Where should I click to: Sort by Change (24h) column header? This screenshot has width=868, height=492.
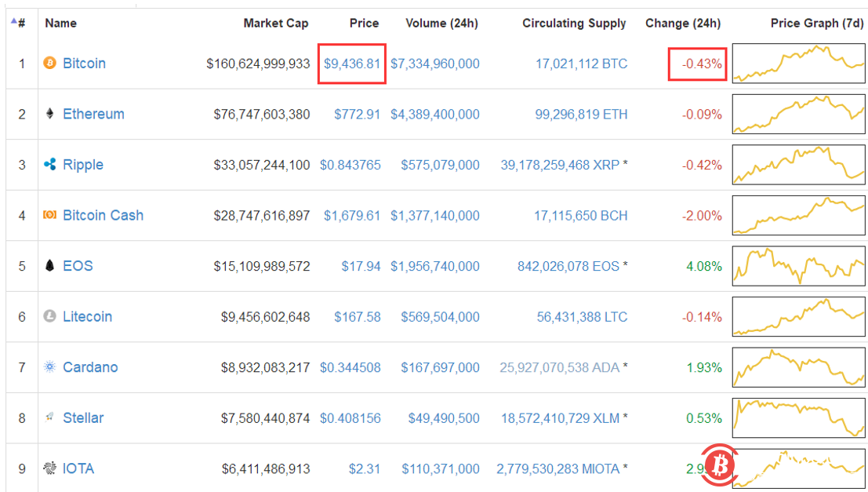[x=682, y=24]
